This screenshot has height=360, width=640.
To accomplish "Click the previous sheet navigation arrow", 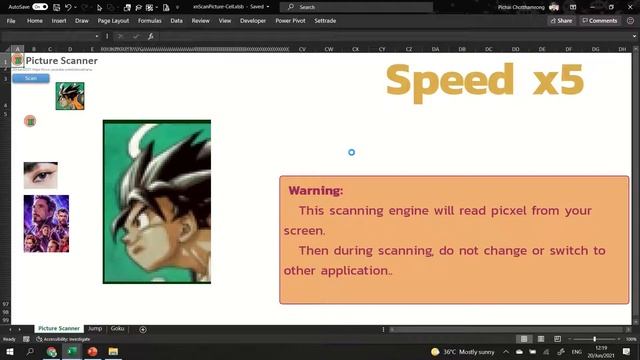I will point(10,329).
